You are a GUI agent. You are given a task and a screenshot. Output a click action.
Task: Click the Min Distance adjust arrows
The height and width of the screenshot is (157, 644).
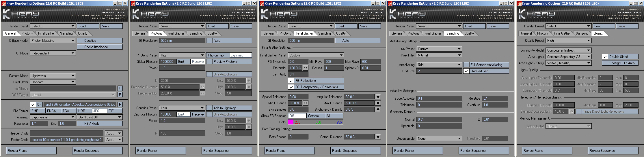tap(305, 103)
